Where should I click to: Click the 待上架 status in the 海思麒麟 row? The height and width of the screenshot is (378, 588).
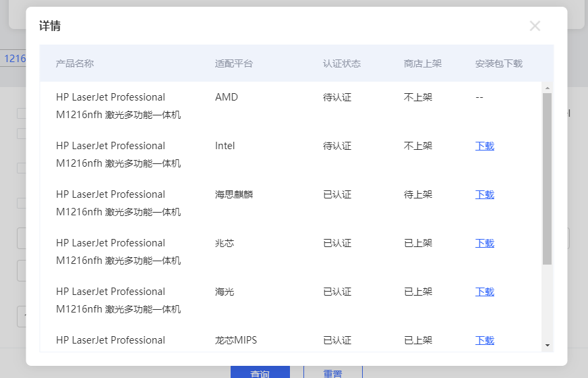(x=418, y=194)
